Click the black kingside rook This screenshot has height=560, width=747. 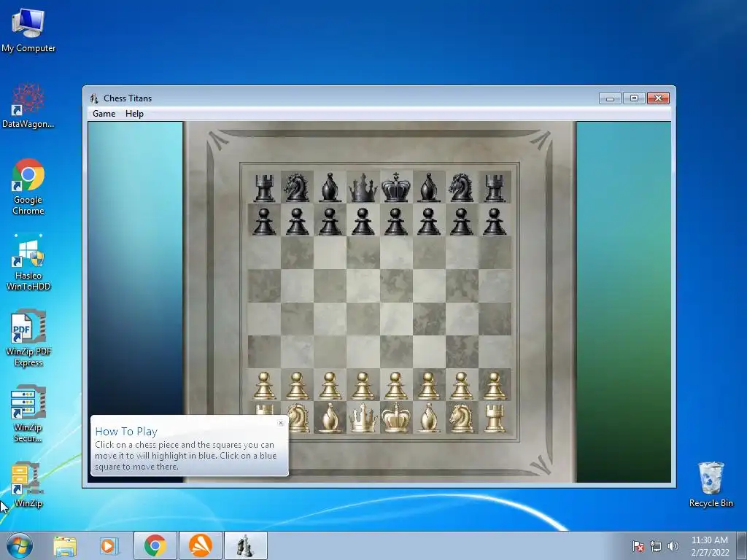pyautogui.click(x=494, y=187)
